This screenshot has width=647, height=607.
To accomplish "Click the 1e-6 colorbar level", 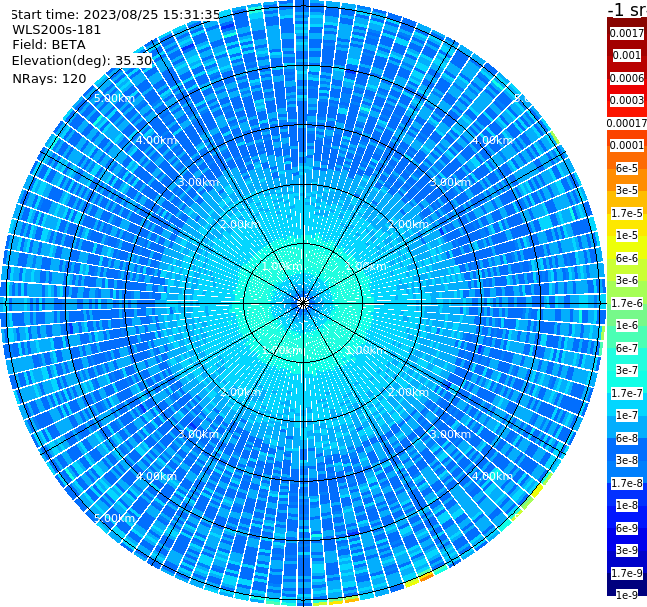I will click(627, 325).
